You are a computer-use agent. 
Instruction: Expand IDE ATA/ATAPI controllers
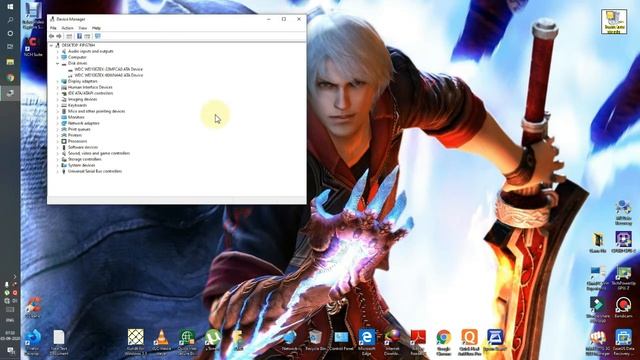coord(58,93)
